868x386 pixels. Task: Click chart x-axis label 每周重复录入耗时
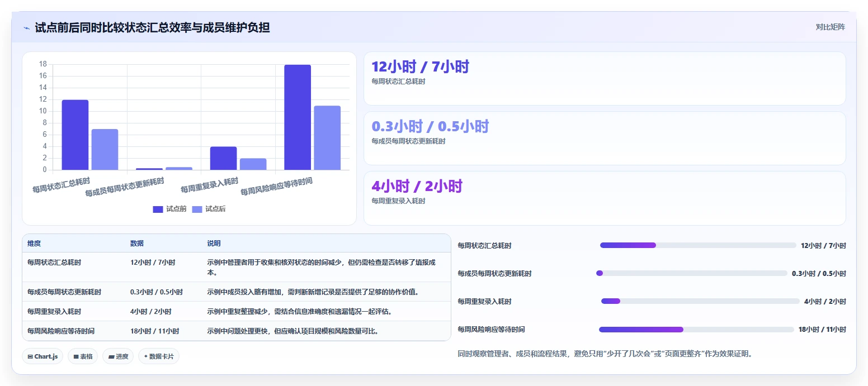pos(210,185)
